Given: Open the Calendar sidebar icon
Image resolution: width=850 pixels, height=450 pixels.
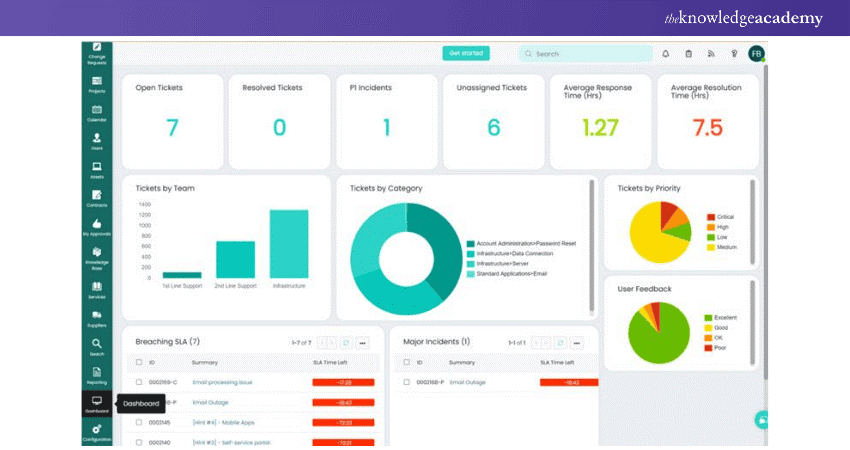Looking at the screenshot, I should (97, 110).
